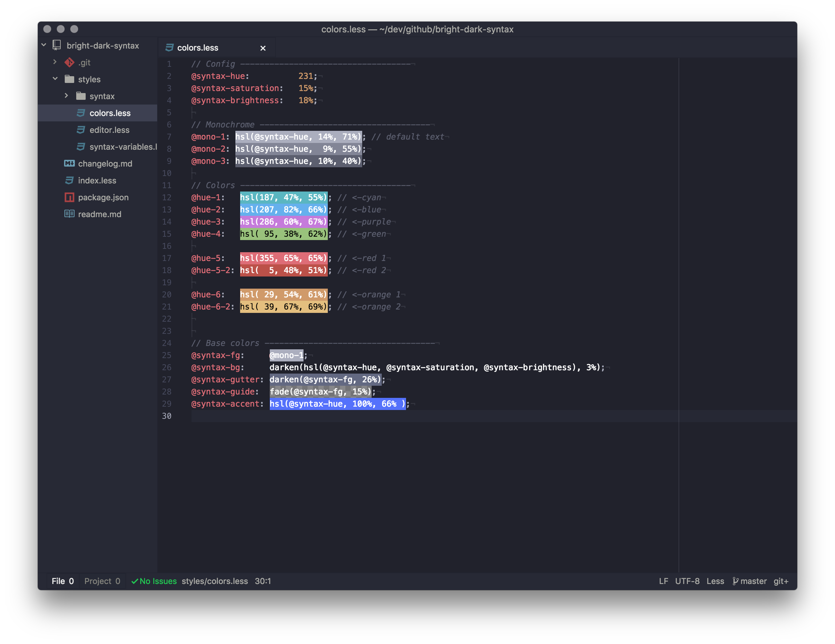Screen dimensions: 835x644
Task: Click the cyan hsl(187, 47%, 55%) swatch
Action: pos(283,197)
